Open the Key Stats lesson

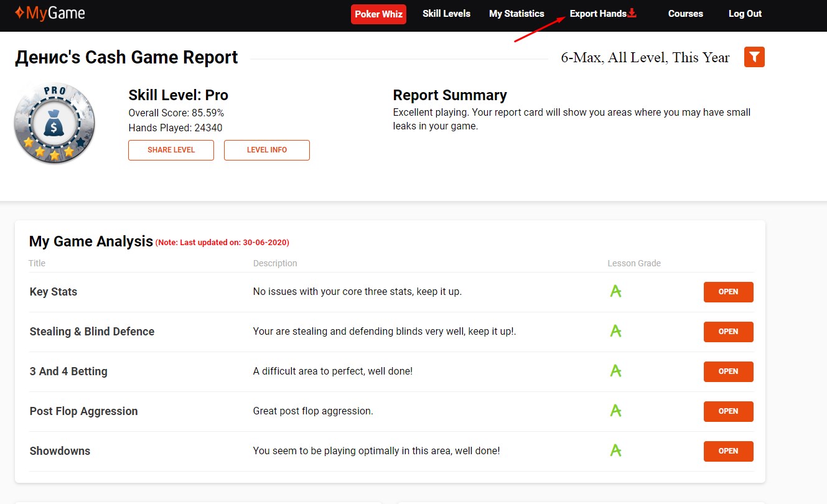point(728,292)
